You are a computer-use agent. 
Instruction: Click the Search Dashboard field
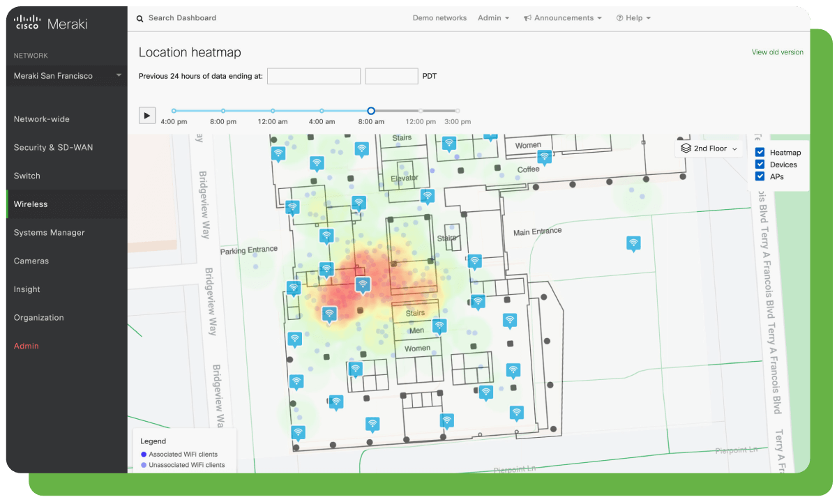[x=183, y=18]
